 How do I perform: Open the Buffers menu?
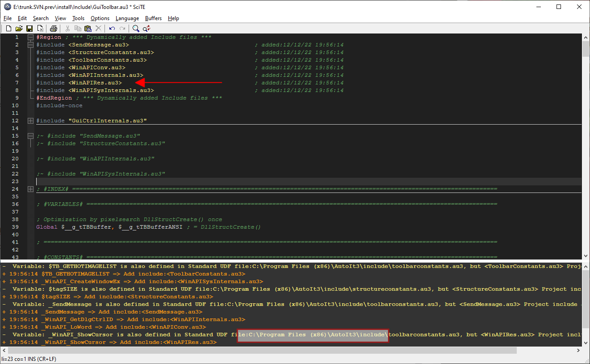154,18
